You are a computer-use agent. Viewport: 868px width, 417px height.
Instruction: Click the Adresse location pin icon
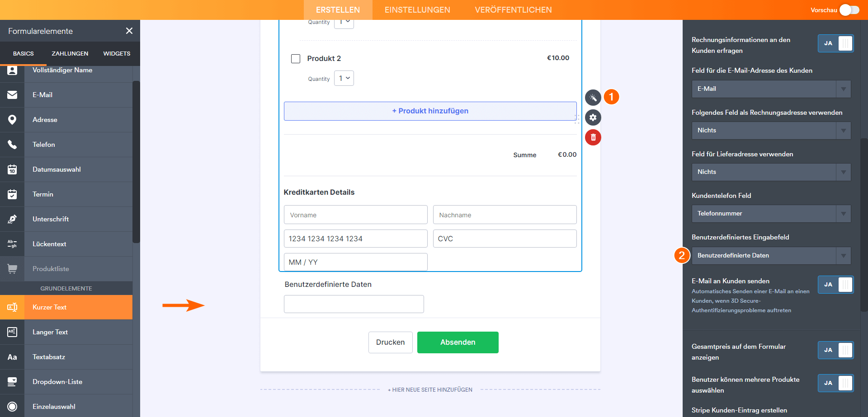click(12, 120)
